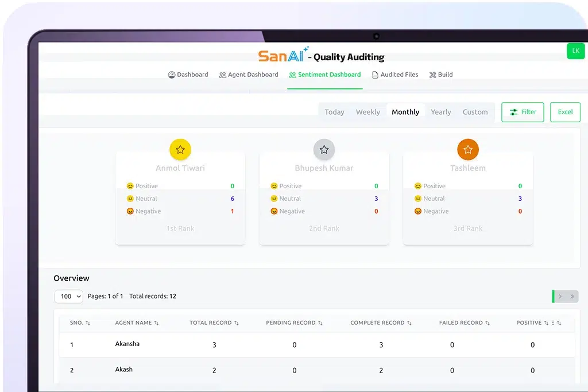Click Total records: 12 text

pyautogui.click(x=153, y=296)
